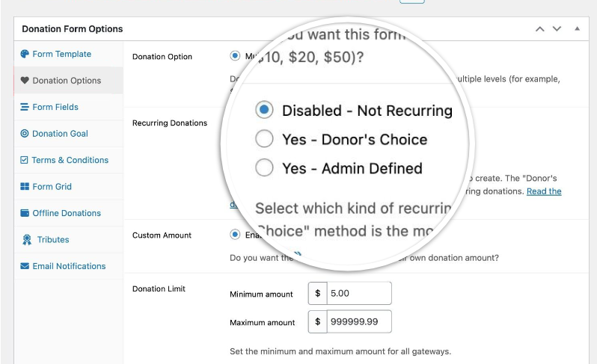
Task: Move Donation Form Options panel up
Action: pyautogui.click(x=540, y=29)
